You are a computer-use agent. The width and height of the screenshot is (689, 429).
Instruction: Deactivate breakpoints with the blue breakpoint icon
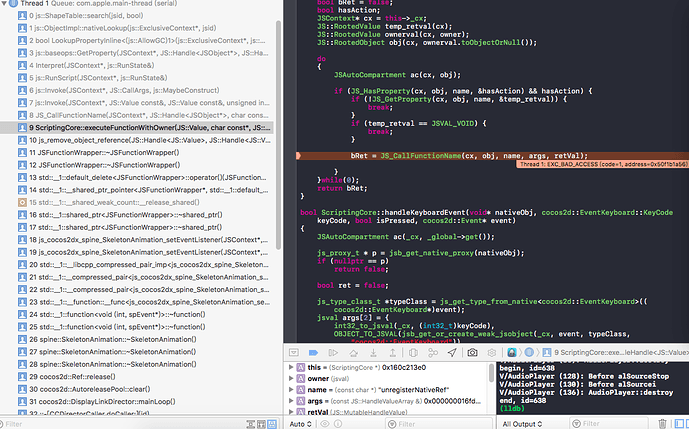[313, 353]
